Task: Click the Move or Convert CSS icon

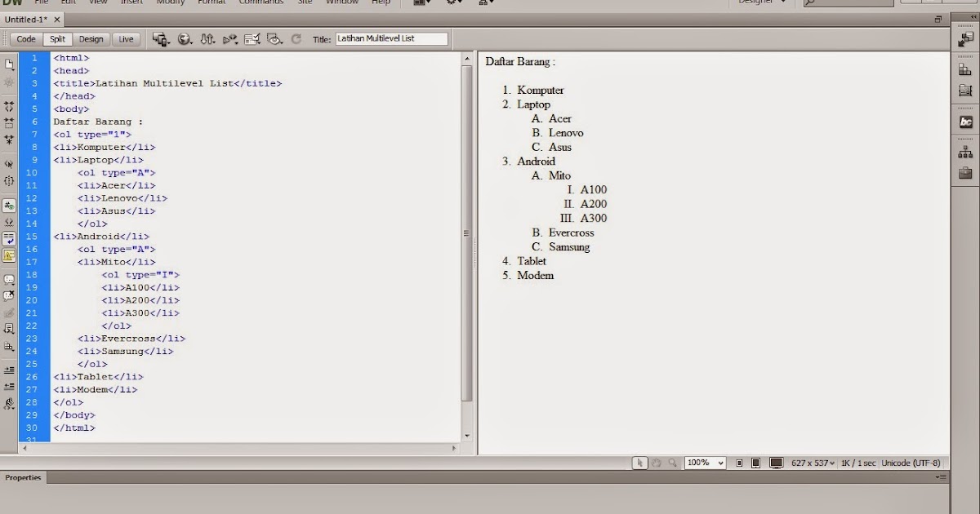Action: pyautogui.click(x=9, y=346)
